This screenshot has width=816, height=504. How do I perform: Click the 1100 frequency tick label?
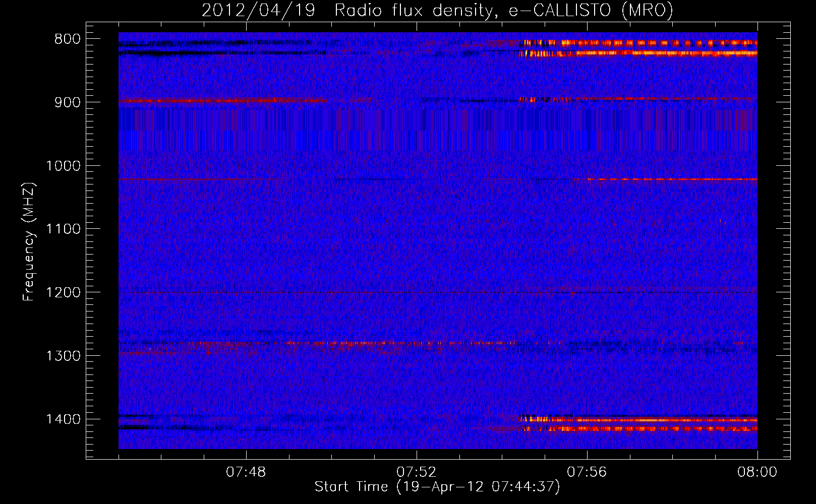tap(63, 229)
